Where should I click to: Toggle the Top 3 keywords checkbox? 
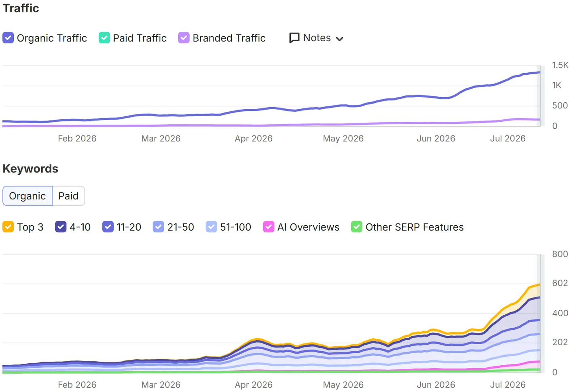click(8, 227)
